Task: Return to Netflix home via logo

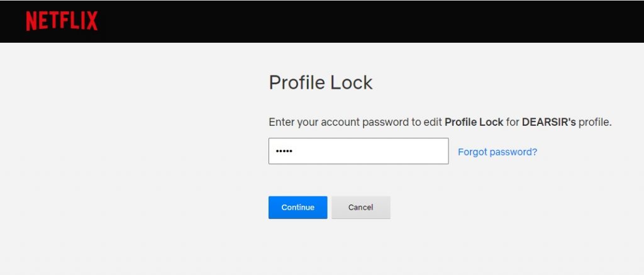Action: pos(62,21)
